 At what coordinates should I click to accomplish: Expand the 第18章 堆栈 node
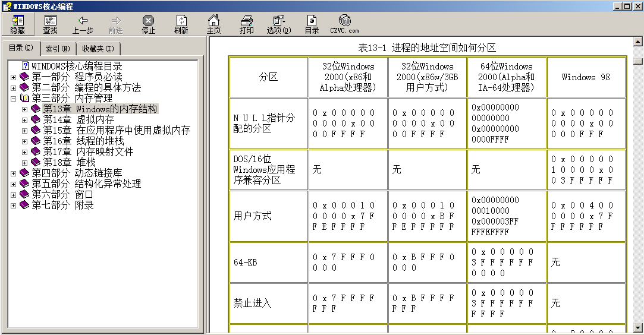click(24, 162)
